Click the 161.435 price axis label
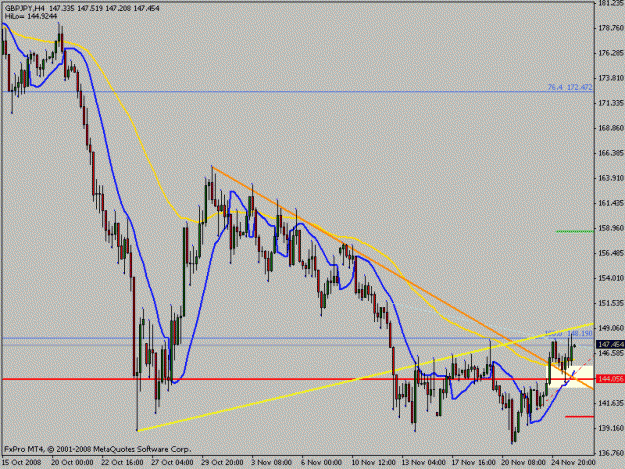The height and width of the screenshot is (469, 625). coord(611,203)
